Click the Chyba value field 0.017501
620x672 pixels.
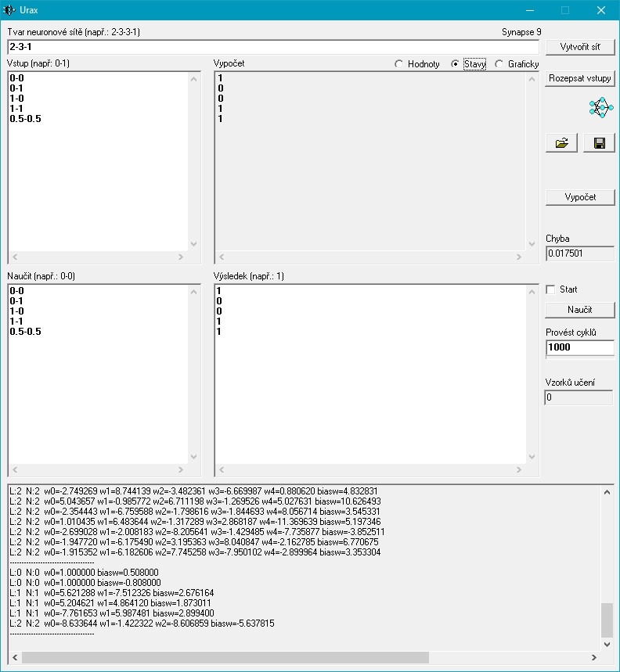pos(580,253)
